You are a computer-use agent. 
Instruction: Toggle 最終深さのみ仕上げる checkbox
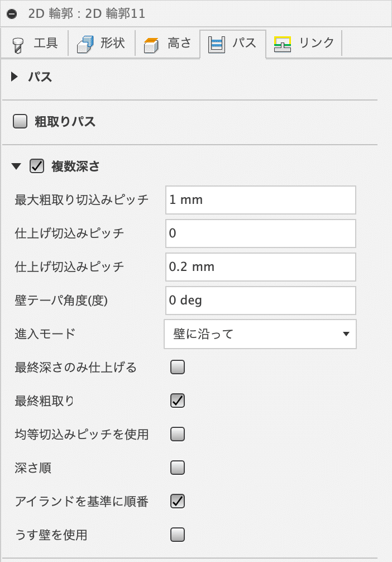178,367
